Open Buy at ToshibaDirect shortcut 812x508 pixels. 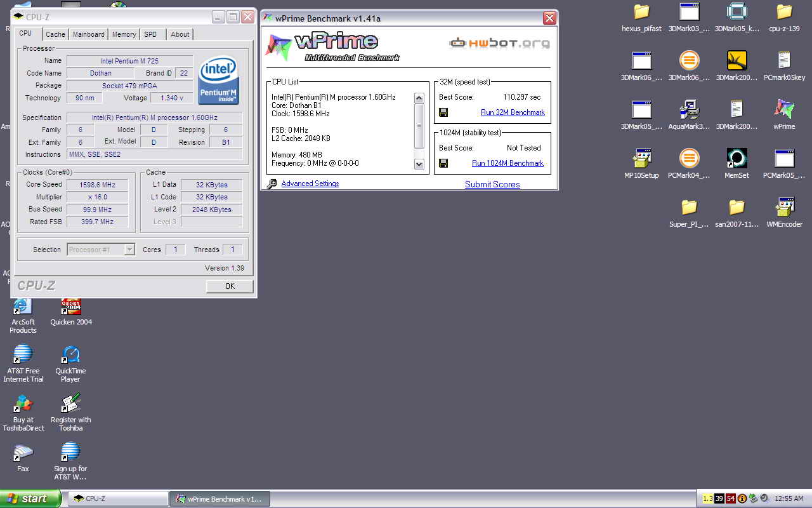(23, 411)
